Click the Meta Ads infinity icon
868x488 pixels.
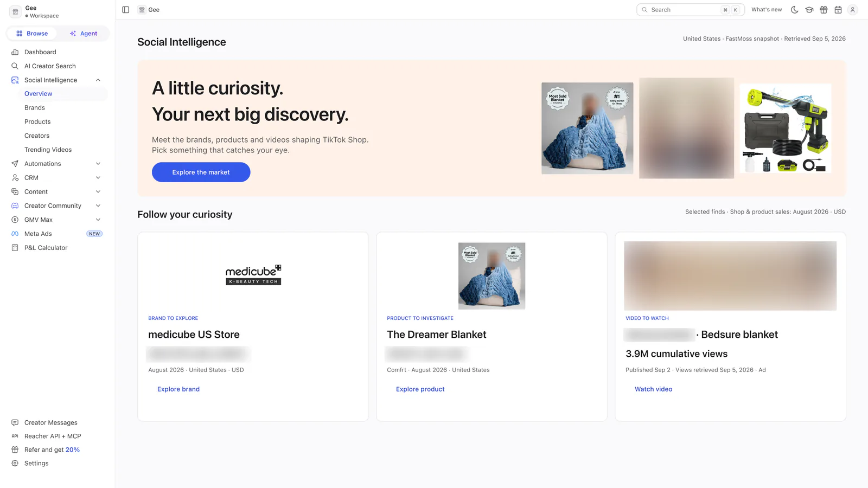[x=15, y=234]
